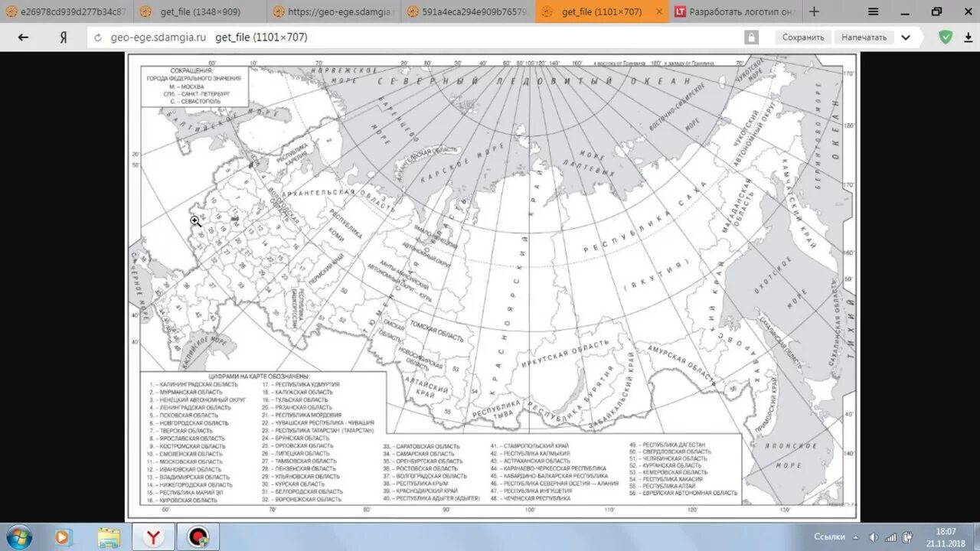Switch to the https://geo-ege.sdamgia tab
This screenshot has width=980, height=551.
coord(333,11)
